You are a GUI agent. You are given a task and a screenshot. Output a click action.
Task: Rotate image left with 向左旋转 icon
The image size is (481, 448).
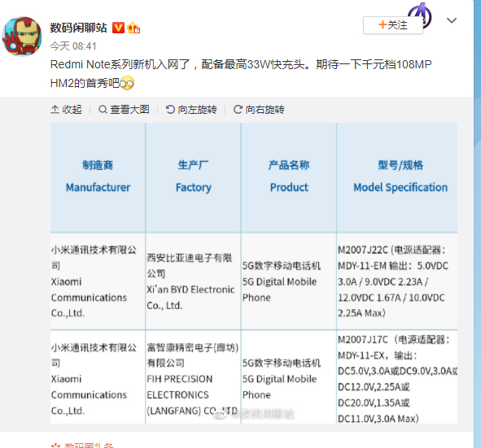170,110
